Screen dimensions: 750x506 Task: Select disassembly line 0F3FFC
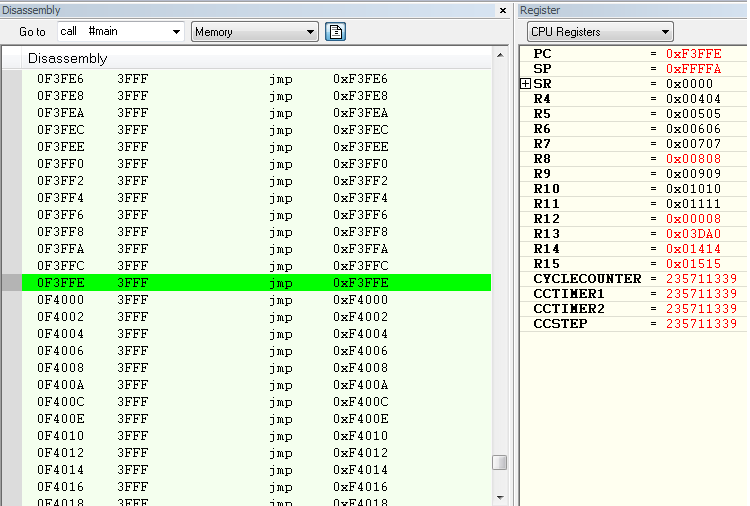click(256, 266)
